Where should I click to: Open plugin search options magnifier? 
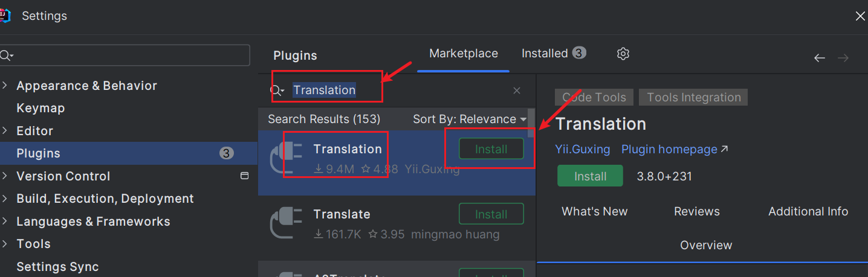click(x=277, y=91)
